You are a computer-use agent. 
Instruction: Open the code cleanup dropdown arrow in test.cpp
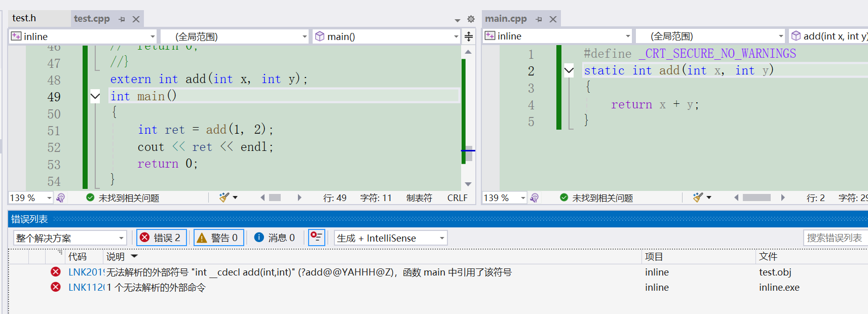tap(235, 198)
